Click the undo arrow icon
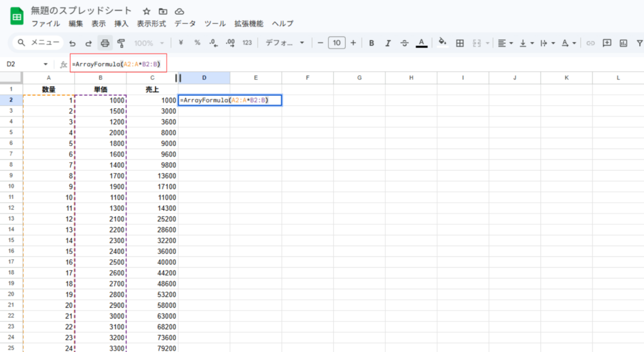This screenshot has height=352, width=644. click(72, 43)
